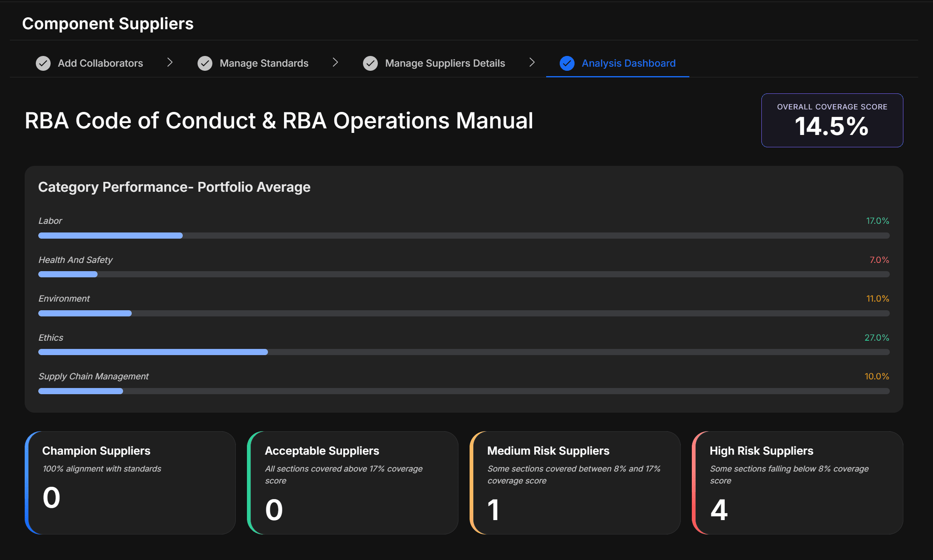Viewport: 933px width, 560px height.
Task: Switch to the Add Collaborators step
Action: pyautogui.click(x=100, y=63)
